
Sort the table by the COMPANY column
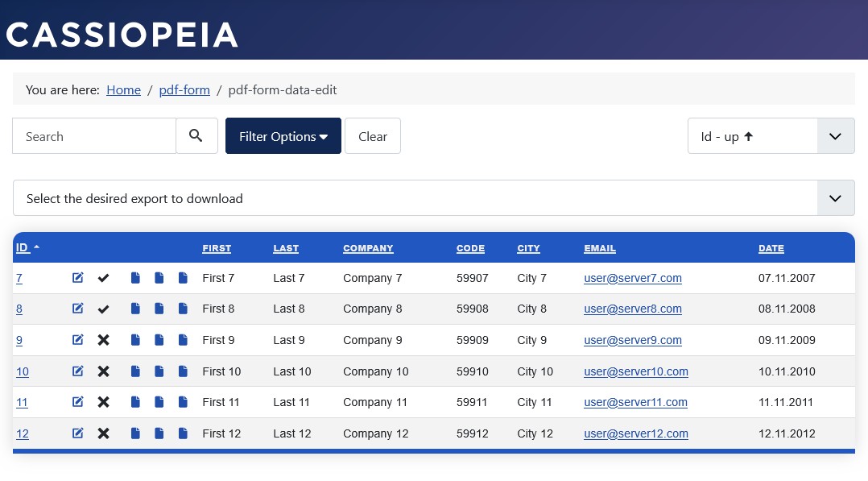368,248
